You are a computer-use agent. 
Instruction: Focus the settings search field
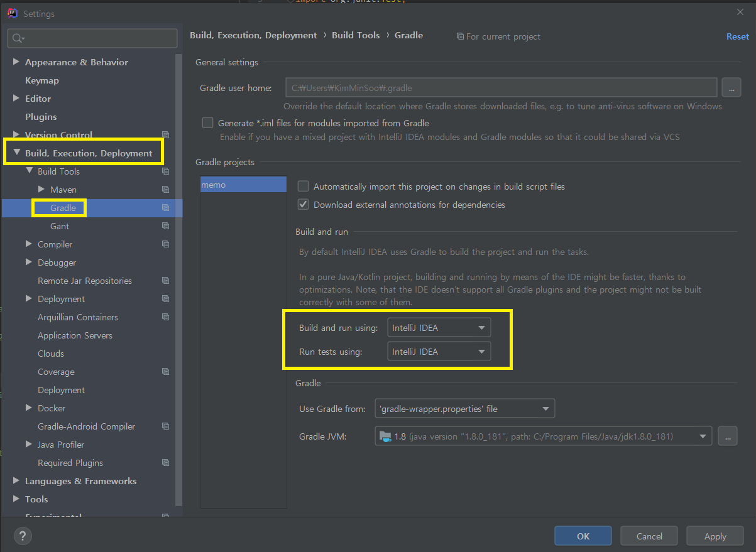pos(92,38)
